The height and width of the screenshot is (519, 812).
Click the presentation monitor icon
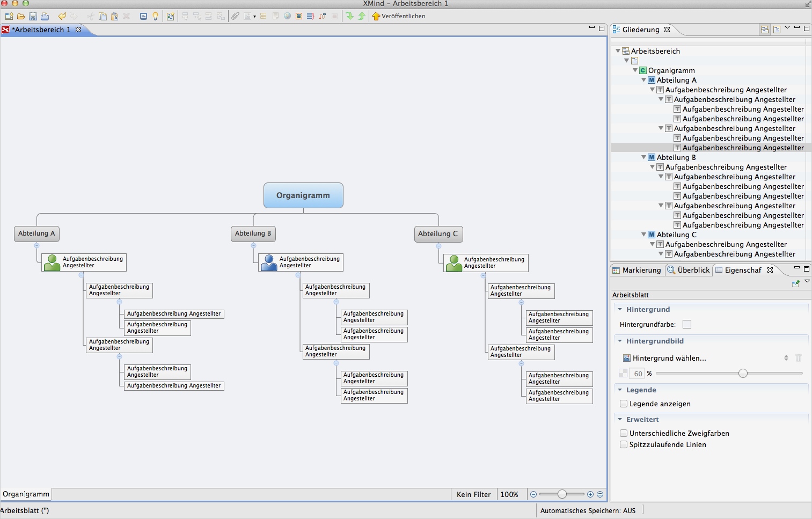tap(143, 16)
